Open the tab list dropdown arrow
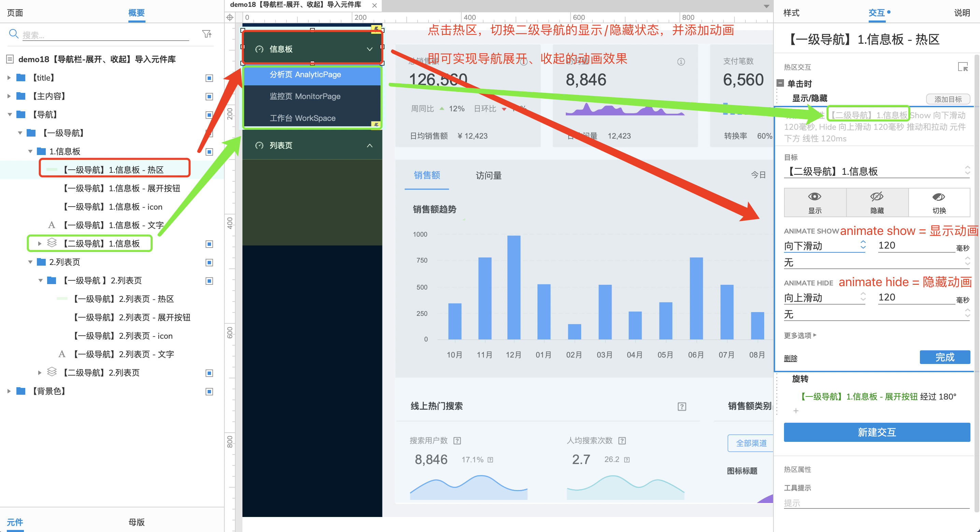This screenshot has height=532, width=980. 766,6
